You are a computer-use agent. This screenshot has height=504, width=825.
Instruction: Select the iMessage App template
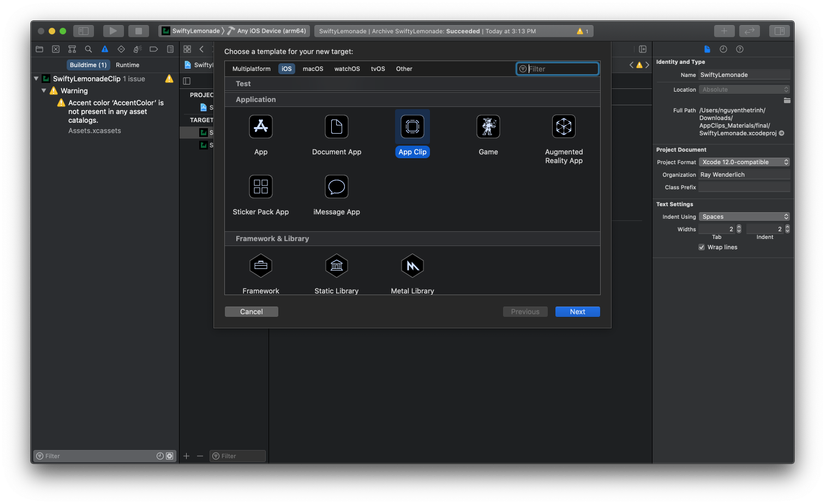pos(337,187)
